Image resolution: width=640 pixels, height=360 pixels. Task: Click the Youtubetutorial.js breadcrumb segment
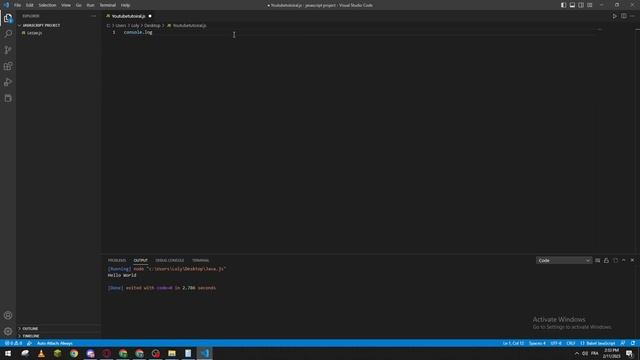[189, 25]
